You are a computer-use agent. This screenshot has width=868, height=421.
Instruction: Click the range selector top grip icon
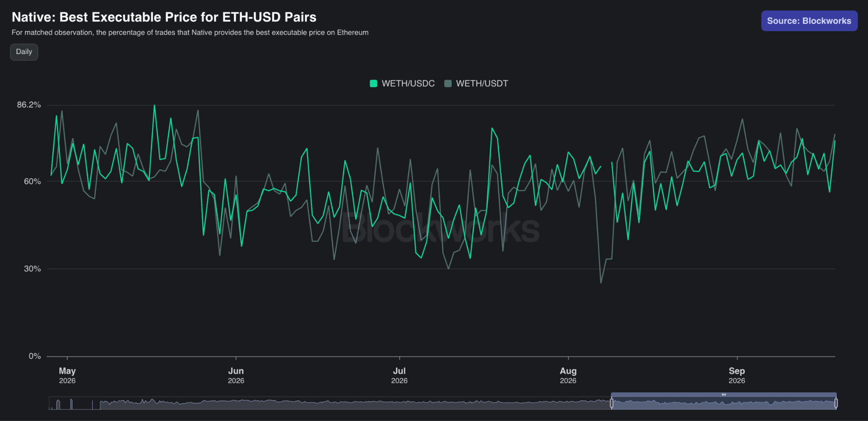[x=724, y=394]
